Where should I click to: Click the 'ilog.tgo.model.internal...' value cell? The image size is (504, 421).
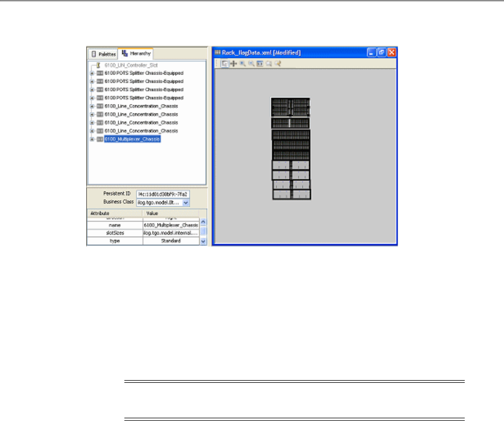pos(171,233)
